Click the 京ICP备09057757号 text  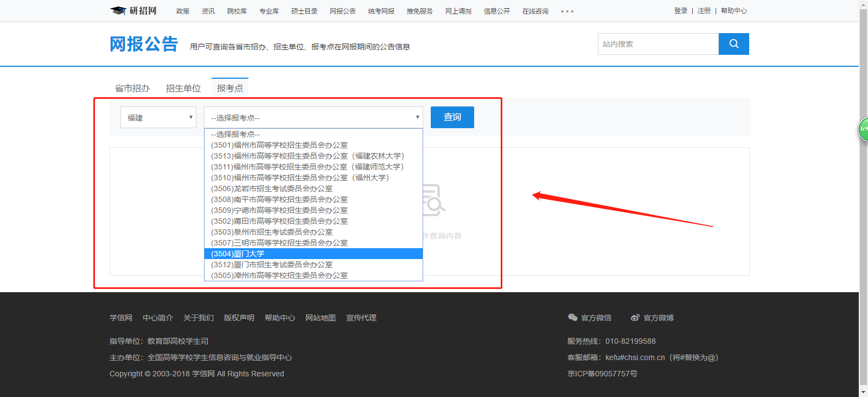pyautogui.click(x=602, y=374)
